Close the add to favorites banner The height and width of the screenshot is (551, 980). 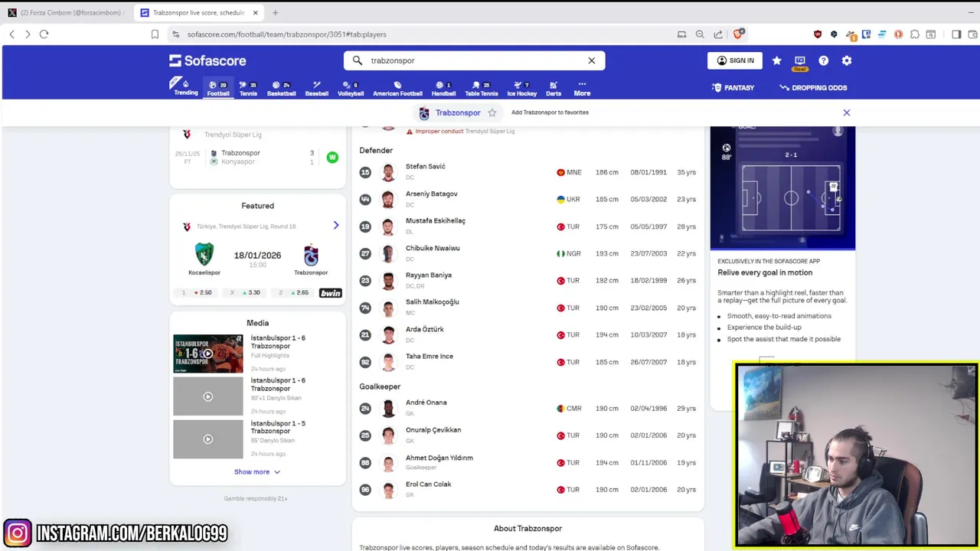(847, 112)
